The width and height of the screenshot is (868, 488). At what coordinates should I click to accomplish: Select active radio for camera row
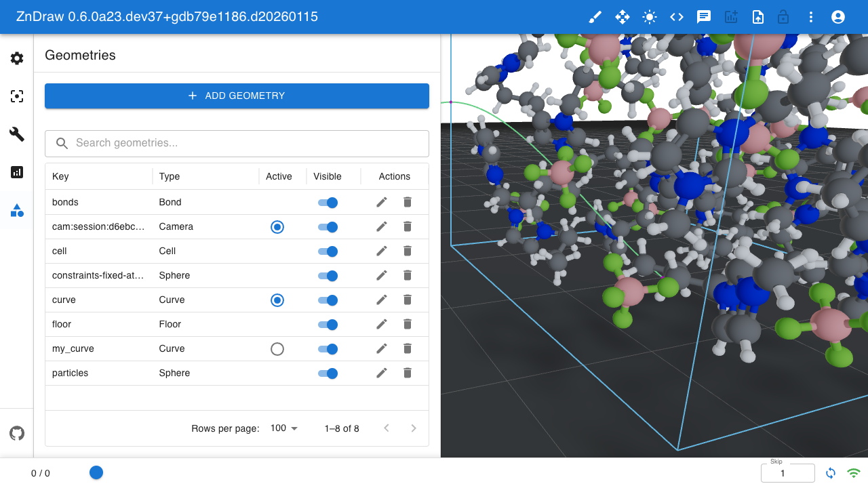pos(277,227)
